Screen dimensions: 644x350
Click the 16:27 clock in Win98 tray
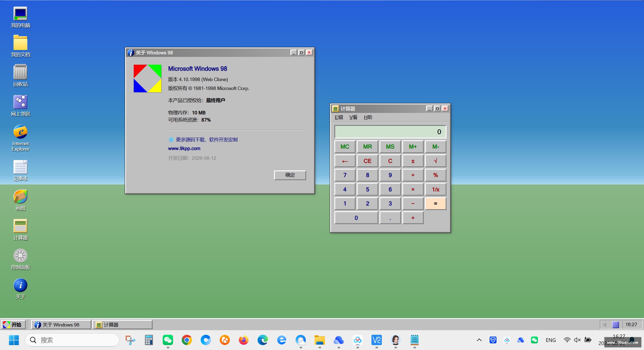coord(631,324)
